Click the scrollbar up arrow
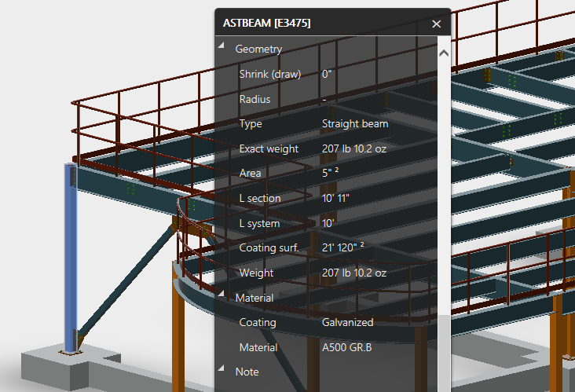The width and height of the screenshot is (575, 392). 444,53
